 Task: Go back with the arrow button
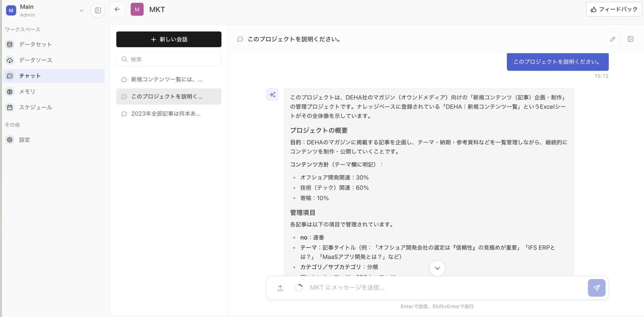tap(117, 9)
